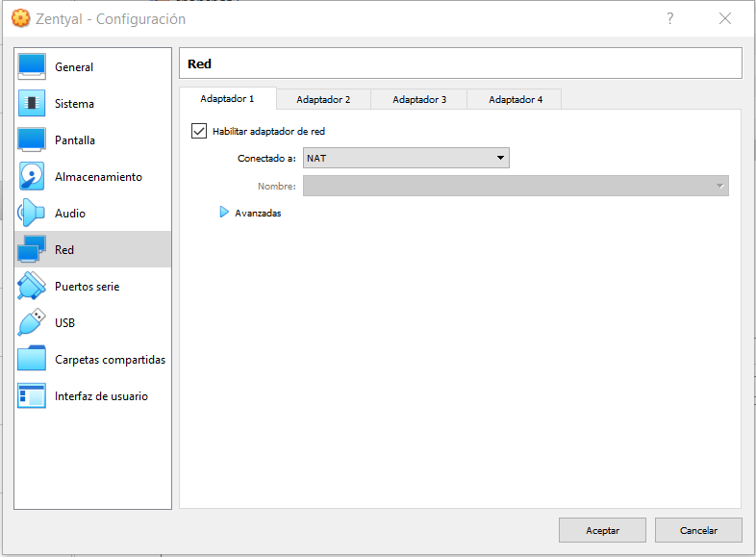Confirm settings with Aceptar button

pyautogui.click(x=602, y=530)
